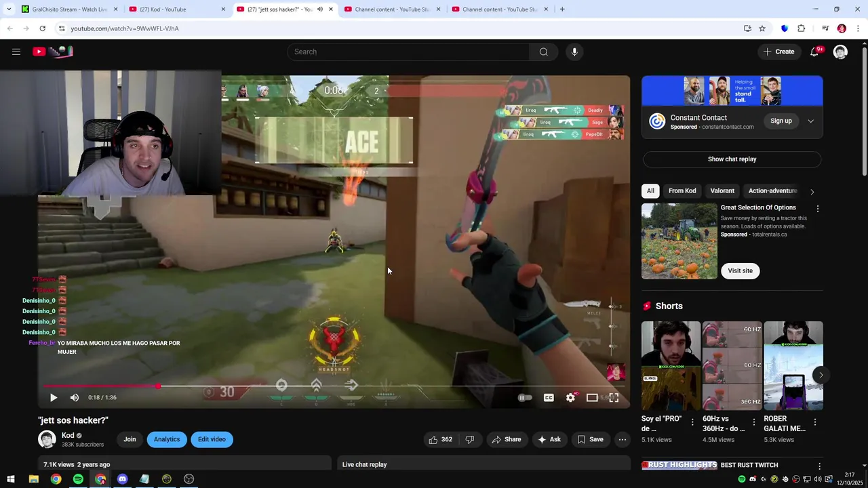The width and height of the screenshot is (868, 488).
Task: Seek using the video progress bar
Action: 334,386
